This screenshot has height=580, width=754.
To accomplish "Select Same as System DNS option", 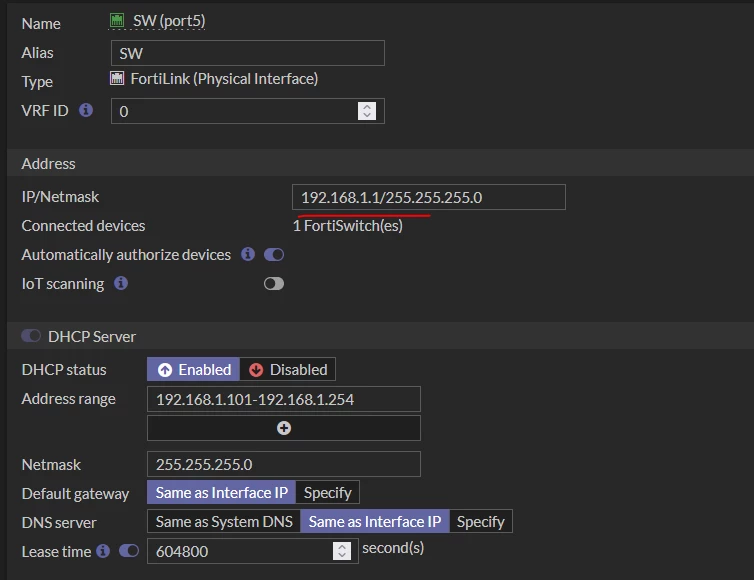I will point(224,521).
